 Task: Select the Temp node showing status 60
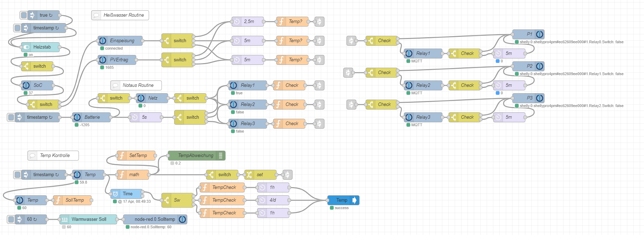[31, 200]
